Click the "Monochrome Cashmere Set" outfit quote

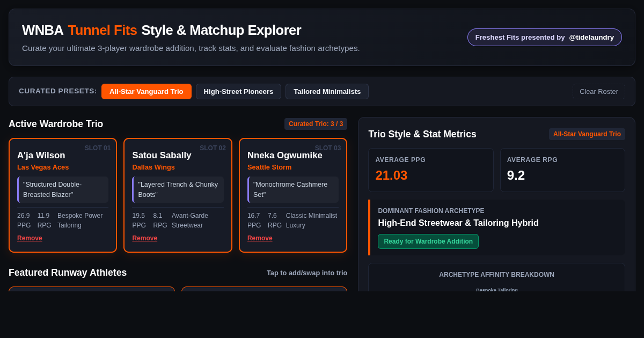pos(293,189)
